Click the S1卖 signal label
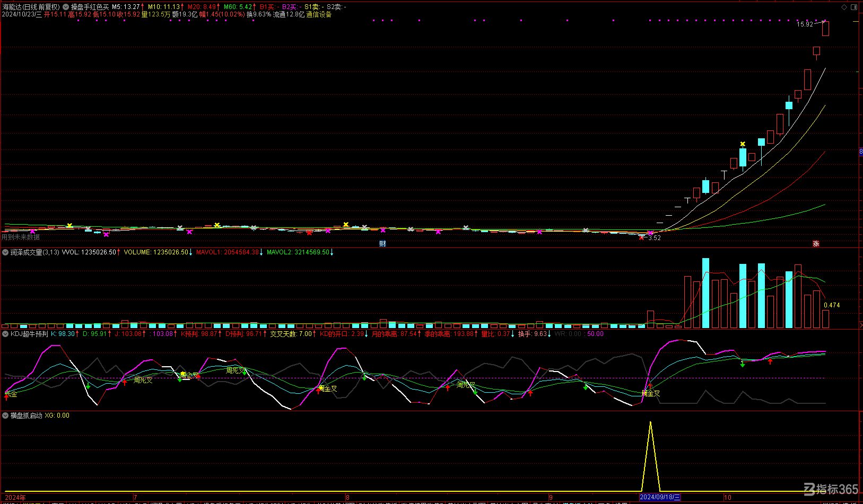The image size is (863, 504). tap(313, 7)
